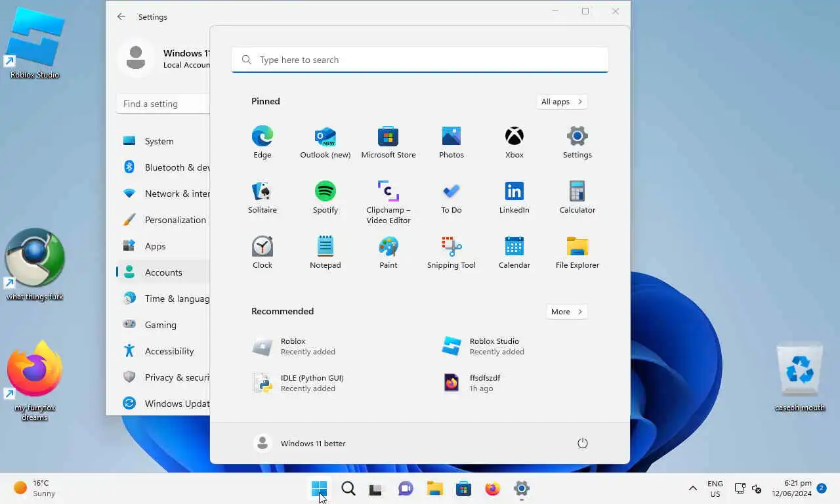
Task: Open notification center badge
Action: (x=821, y=488)
